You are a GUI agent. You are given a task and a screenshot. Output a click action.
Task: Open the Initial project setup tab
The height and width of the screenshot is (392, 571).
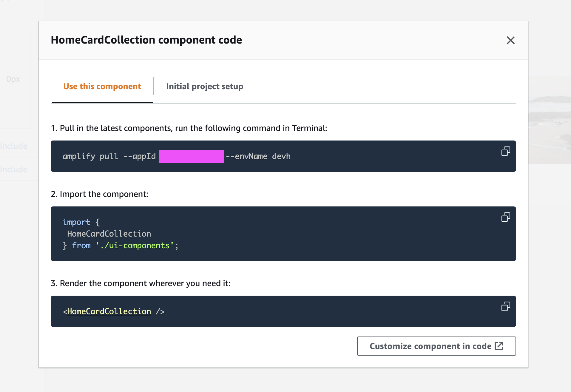pyautogui.click(x=204, y=87)
